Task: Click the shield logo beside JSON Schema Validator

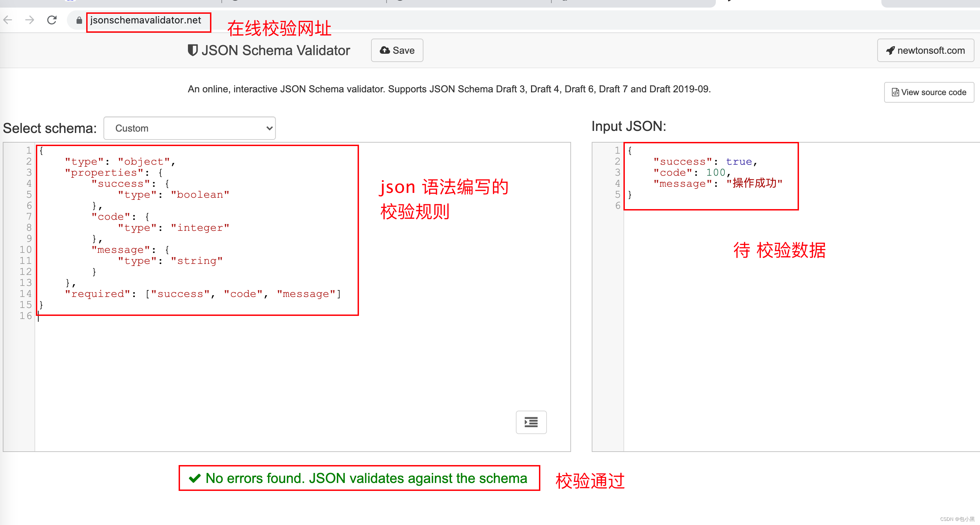Action: pyautogui.click(x=192, y=50)
